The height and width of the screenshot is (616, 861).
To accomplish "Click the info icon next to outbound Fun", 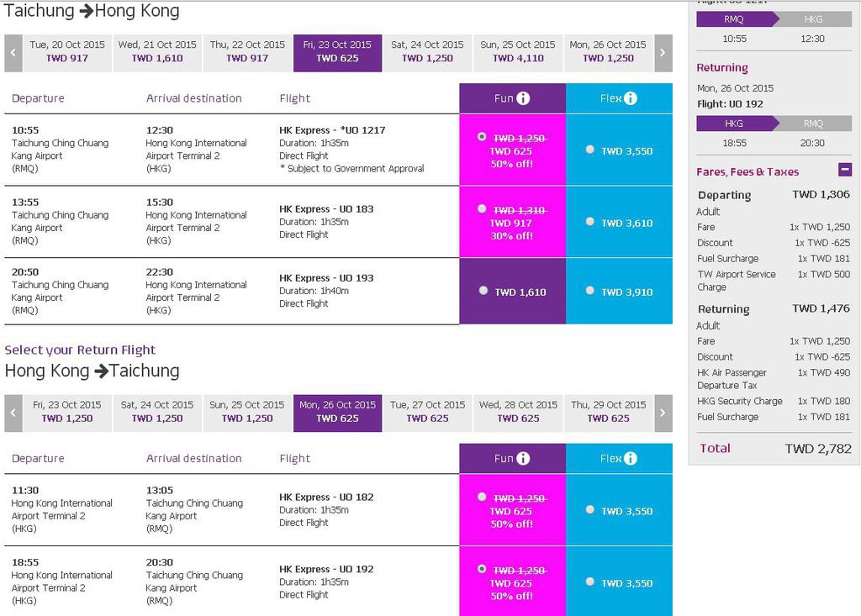I will pos(523,98).
